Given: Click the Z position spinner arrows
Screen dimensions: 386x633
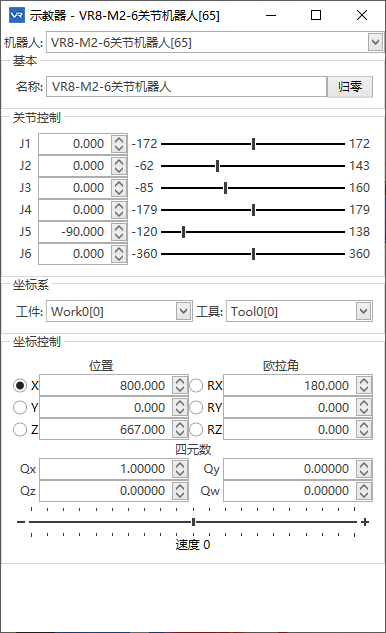Looking at the screenshot, I should pyautogui.click(x=180, y=430).
